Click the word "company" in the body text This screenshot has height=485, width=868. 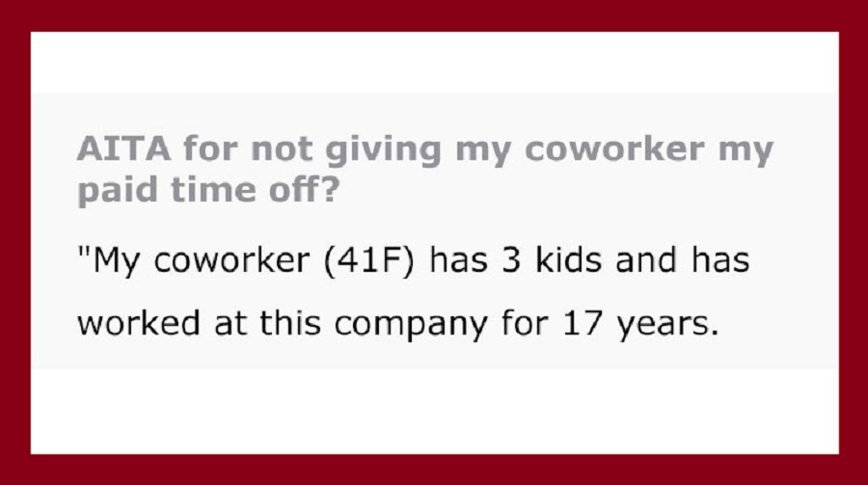pos(410,324)
